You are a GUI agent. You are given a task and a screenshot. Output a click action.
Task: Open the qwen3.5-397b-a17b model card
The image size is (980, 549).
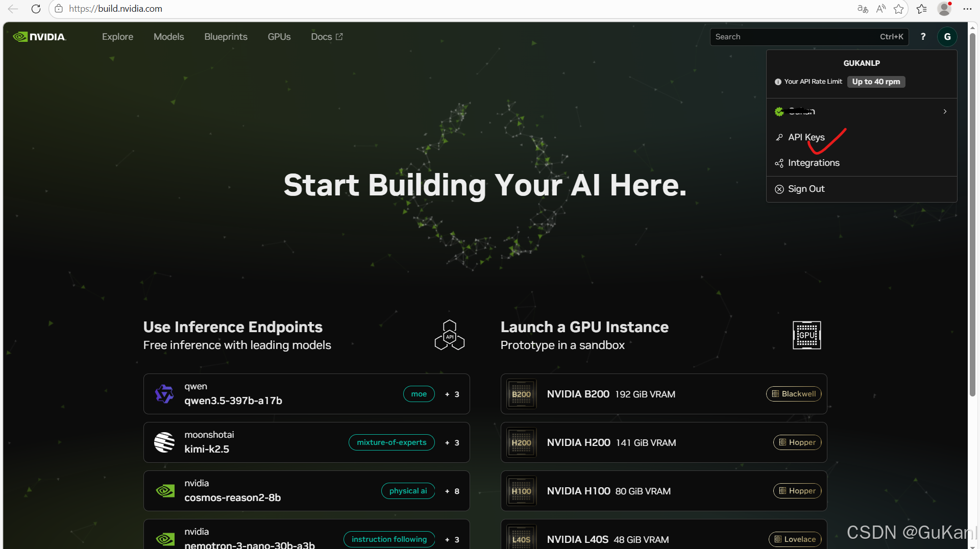[306, 394]
